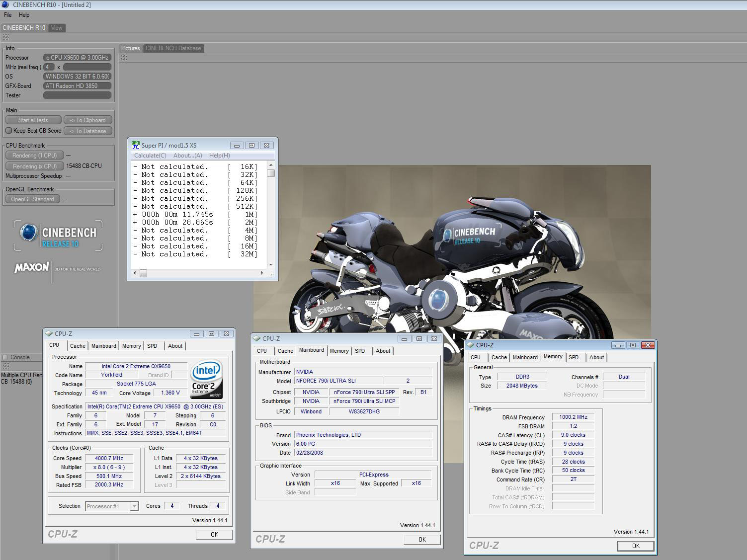
Task: Open the File menu
Action: tap(8, 15)
